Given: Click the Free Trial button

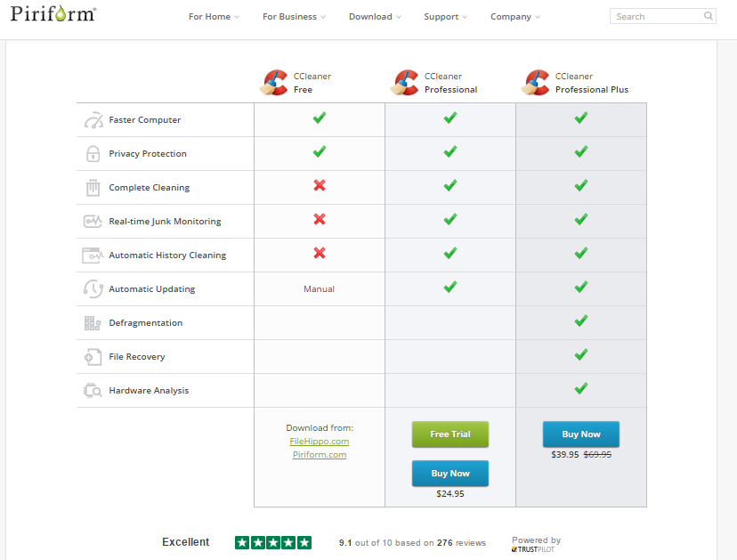Looking at the screenshot, I should [450, 434].
